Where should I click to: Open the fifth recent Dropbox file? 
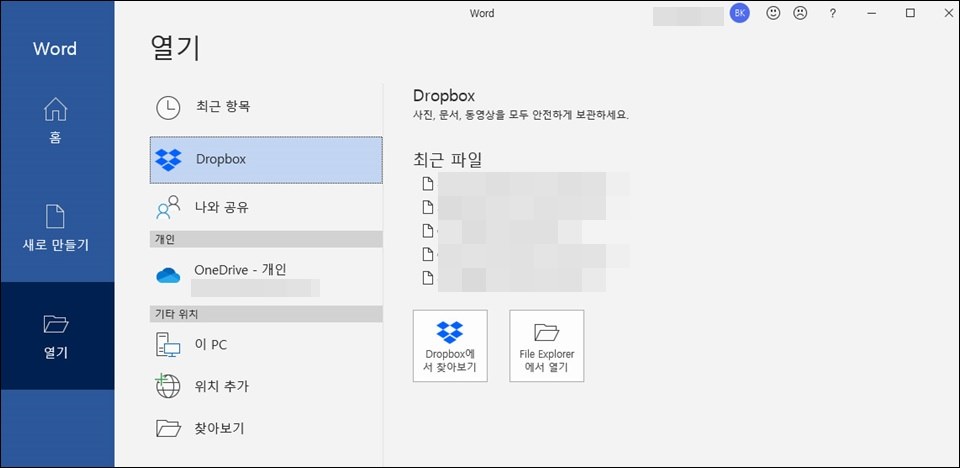pos(514,277)
